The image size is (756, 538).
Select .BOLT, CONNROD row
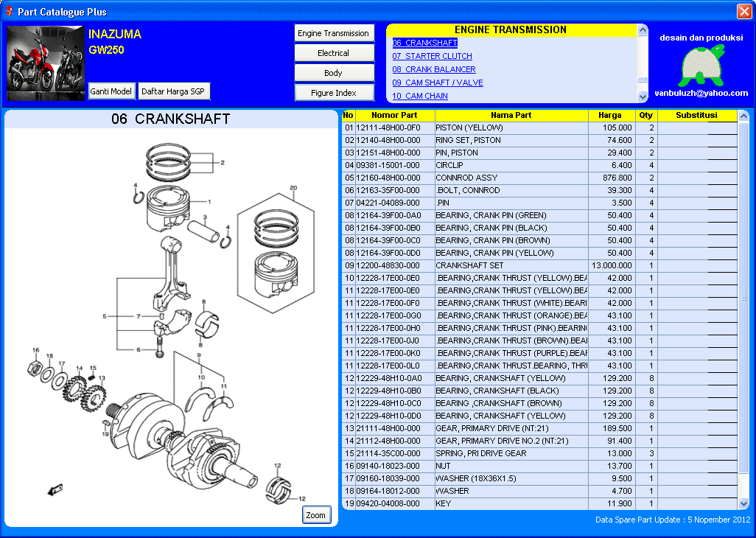click(x=539, y=190)
